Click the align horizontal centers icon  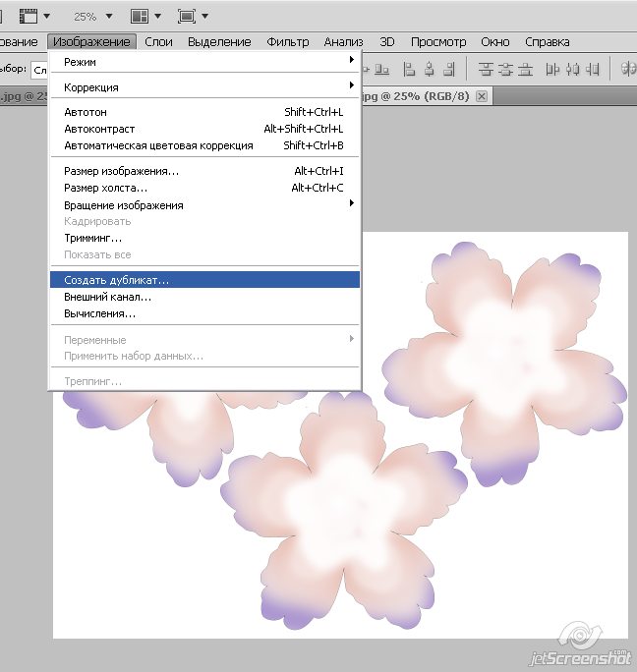429,69
